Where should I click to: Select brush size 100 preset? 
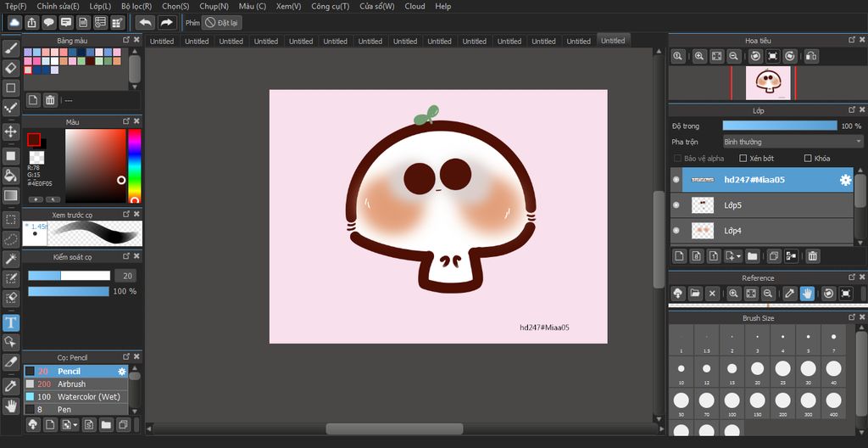(x=732, y=402)
